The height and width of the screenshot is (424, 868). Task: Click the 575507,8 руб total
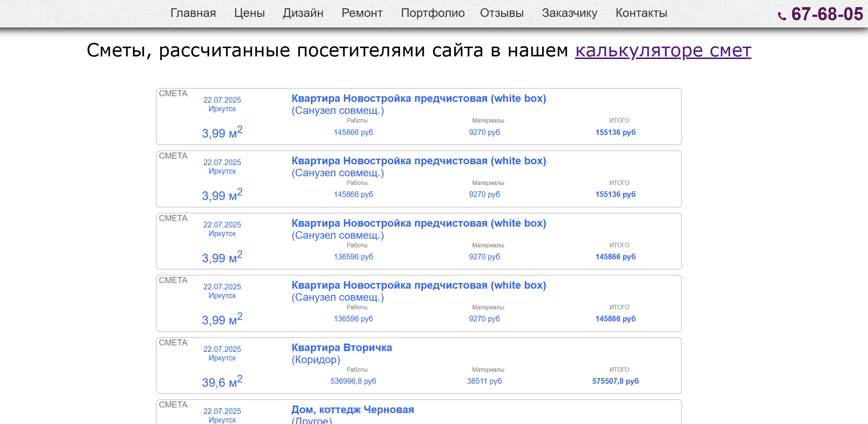point(615,381)
